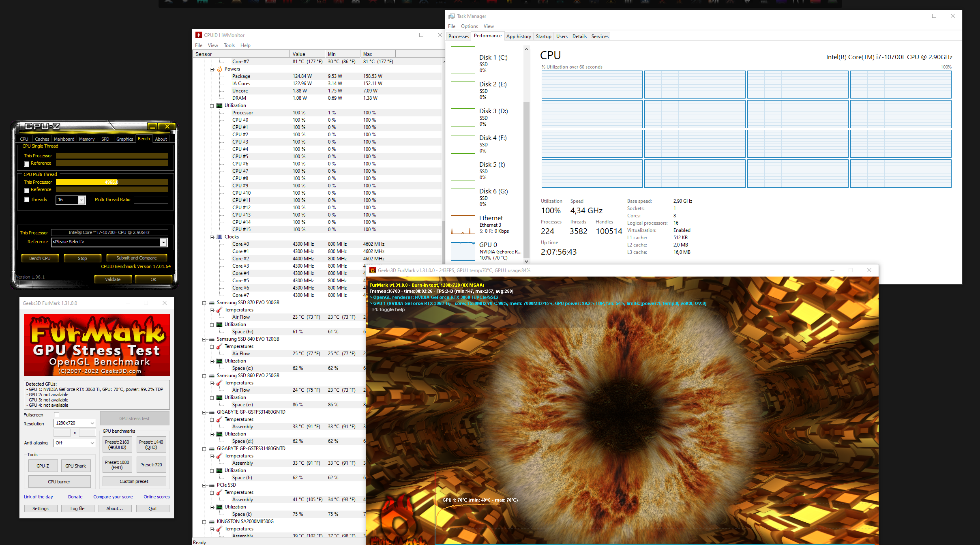Open the Tools menu in HWMonitor
980x545 pixels.
coord(229,45)
